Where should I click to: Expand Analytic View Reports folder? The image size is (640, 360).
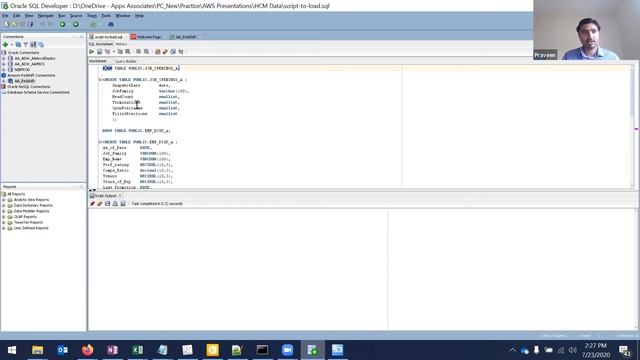pos(4,200)
